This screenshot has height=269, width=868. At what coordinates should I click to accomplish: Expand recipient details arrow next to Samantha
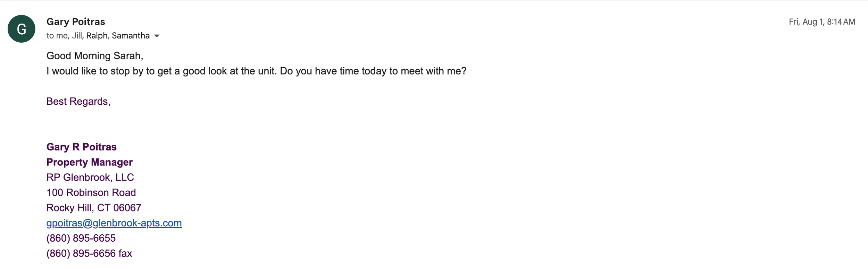[x=157, y=36]
